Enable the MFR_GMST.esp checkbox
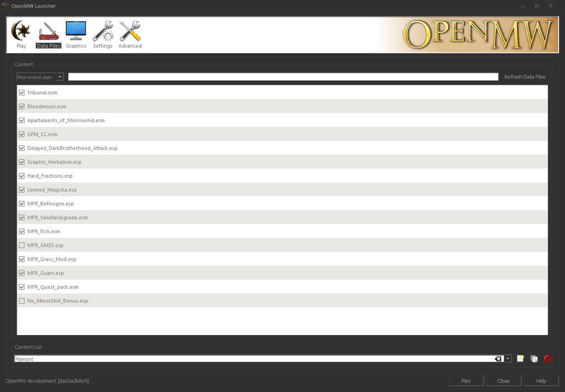 pyautogui.click(x=22, y=245)
